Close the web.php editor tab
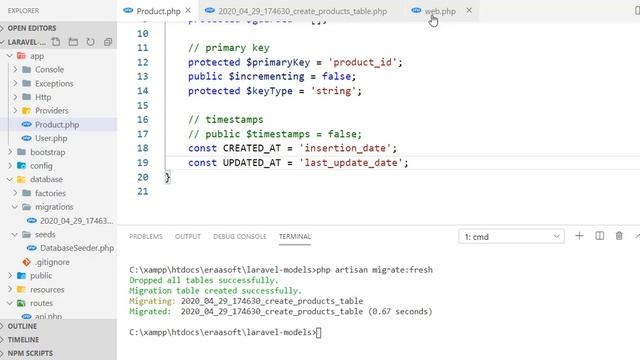The image size is (640, 360). point(469,10)
